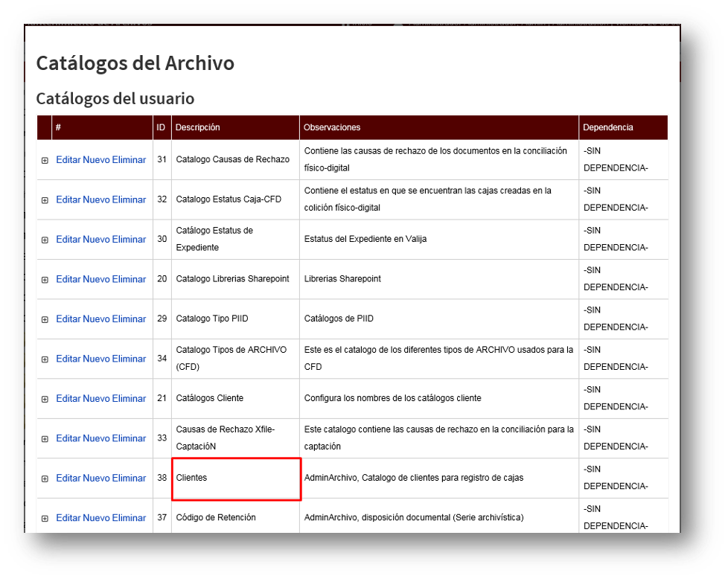Click Eliminar for Código de Retención

click(x=128, y=517)
